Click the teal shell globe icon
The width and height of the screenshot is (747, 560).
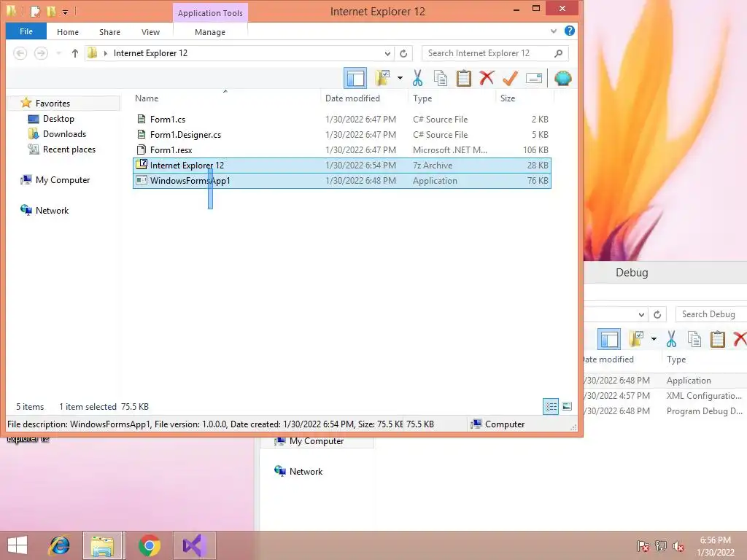[562, 78]
